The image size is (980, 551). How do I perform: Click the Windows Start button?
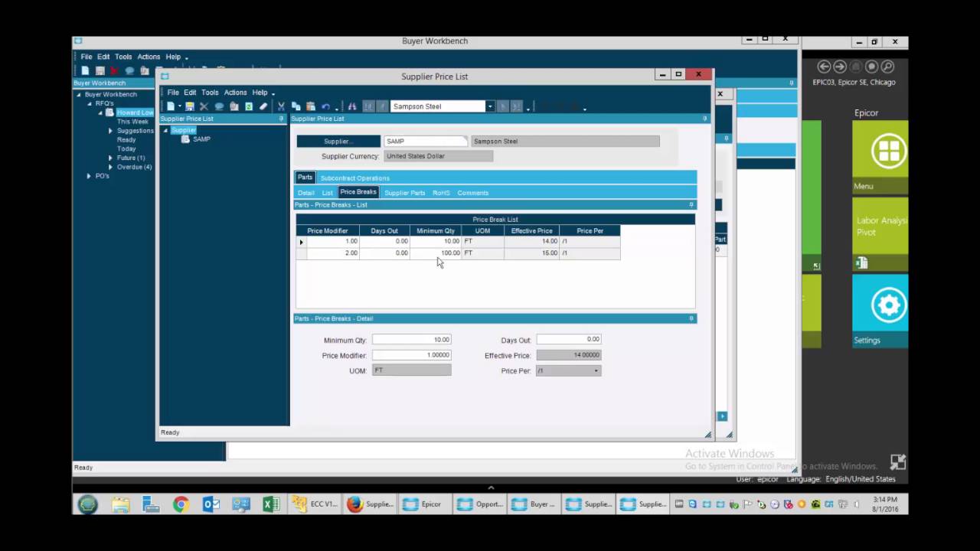pos(87,504)
